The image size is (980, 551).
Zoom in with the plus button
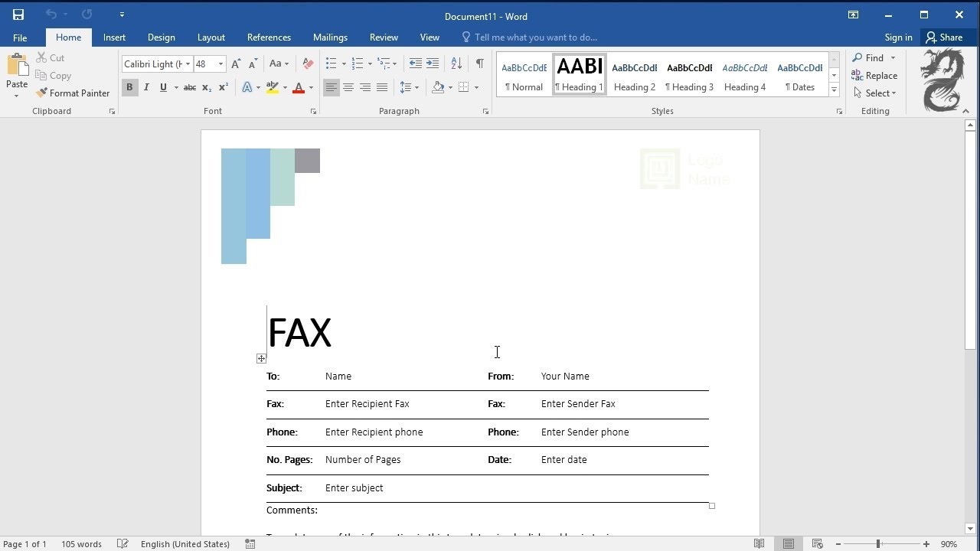coord(926,544)
